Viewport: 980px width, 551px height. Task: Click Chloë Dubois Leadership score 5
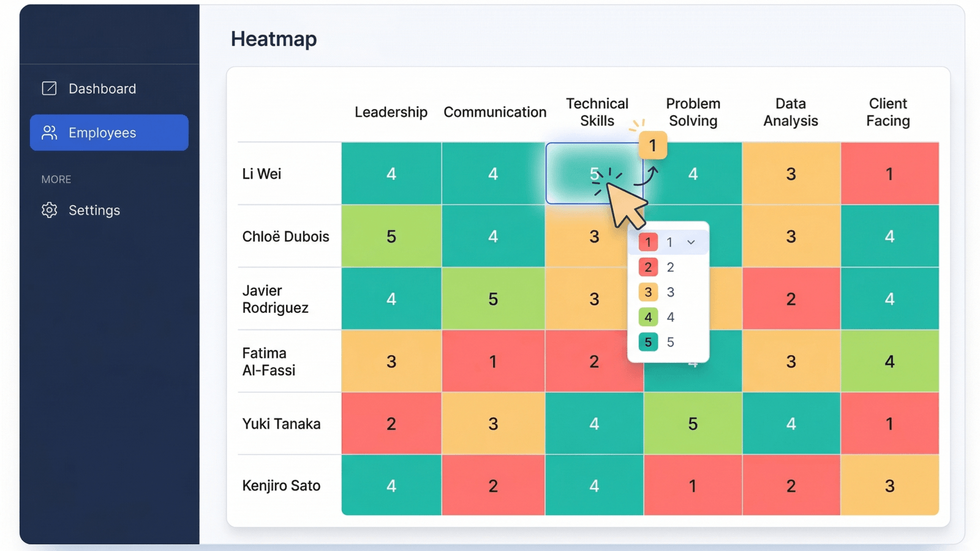[391, 236]
